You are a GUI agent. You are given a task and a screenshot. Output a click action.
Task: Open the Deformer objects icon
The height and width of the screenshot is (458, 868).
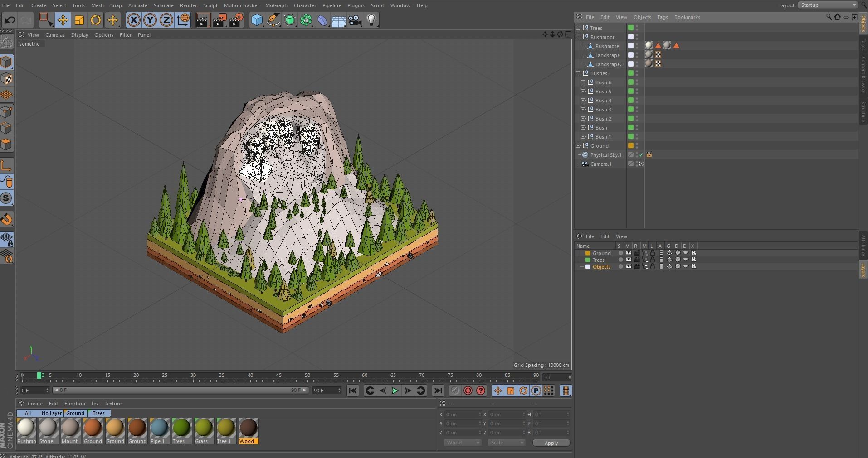pyautogui.click(x=322, y=20)
